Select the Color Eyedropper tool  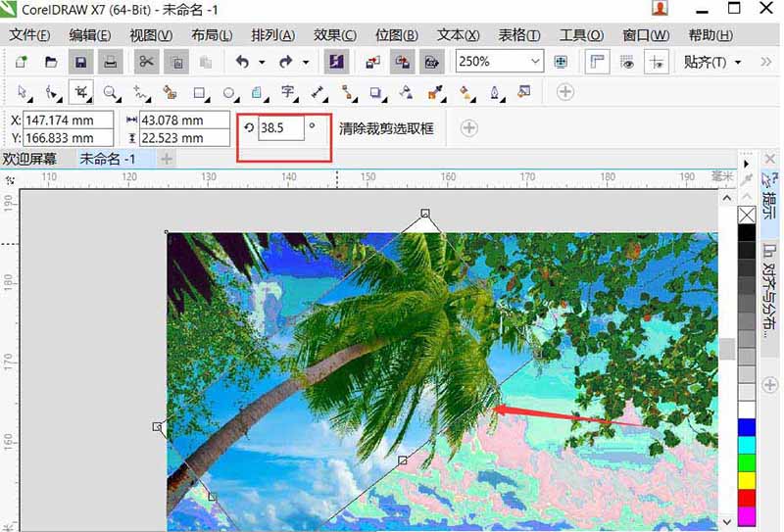435,92
